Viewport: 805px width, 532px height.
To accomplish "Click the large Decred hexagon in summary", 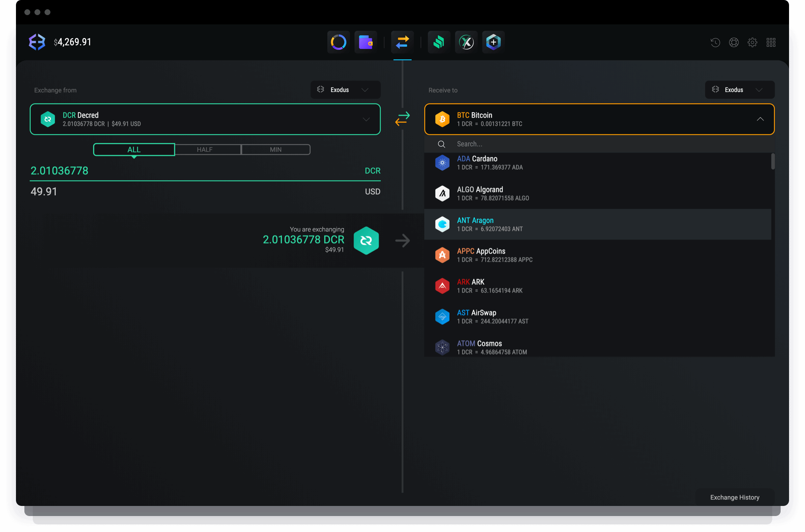I will tap(366, 241).
